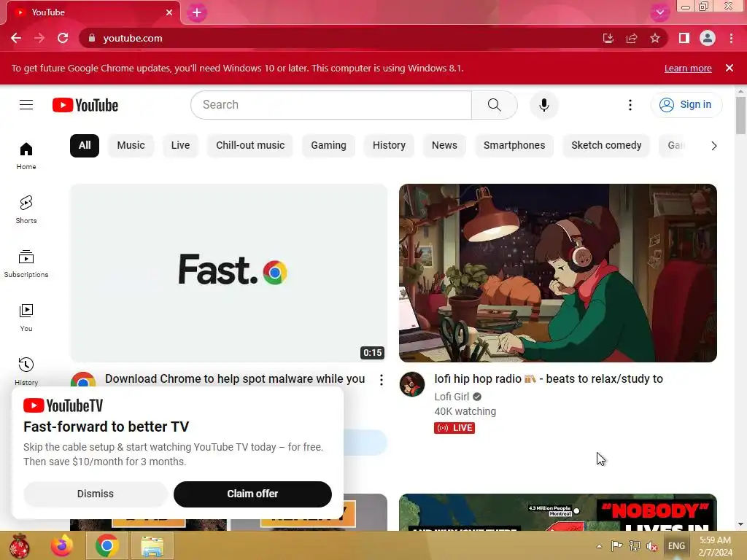
Task: Open the tab search dropdown
Action: [659, 12]
